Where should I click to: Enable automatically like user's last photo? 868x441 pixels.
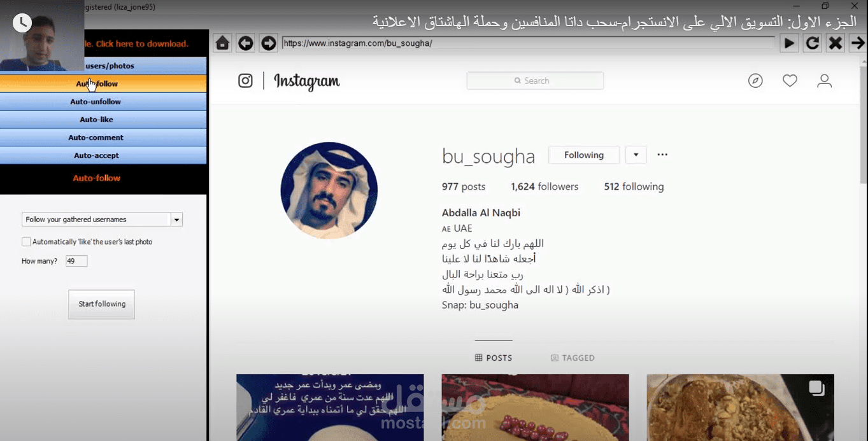coord(26,242)
